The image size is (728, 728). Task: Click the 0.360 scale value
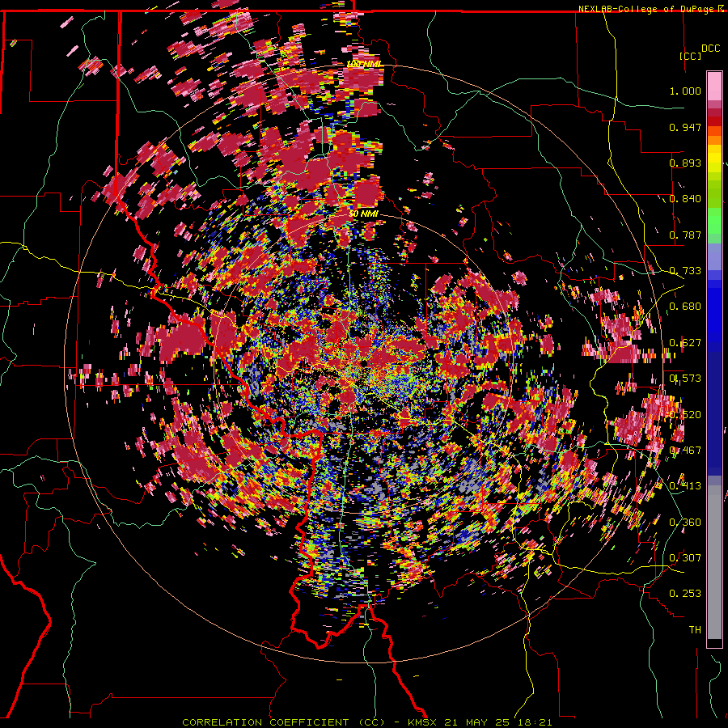pos(685,523)
